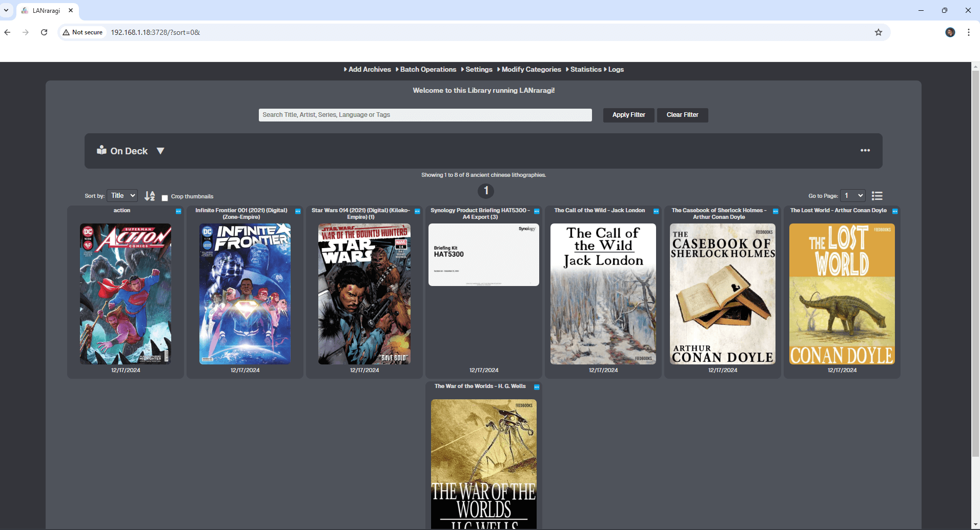Toggle the sort order A-Z icon
This screenshot has height=530, width=980.
pos(150,196)
